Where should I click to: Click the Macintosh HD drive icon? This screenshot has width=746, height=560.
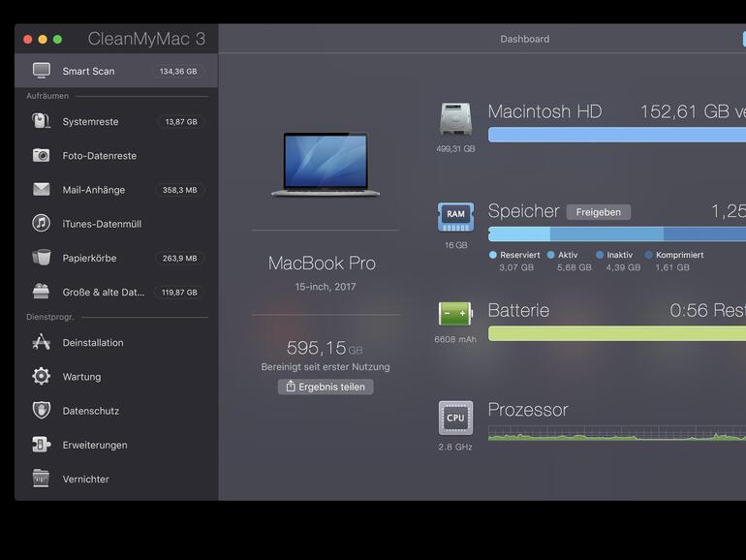[x=455, y=119]
